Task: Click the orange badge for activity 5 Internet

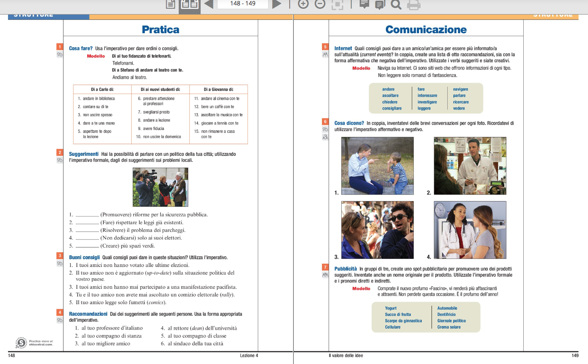Action: pos(326,47)
